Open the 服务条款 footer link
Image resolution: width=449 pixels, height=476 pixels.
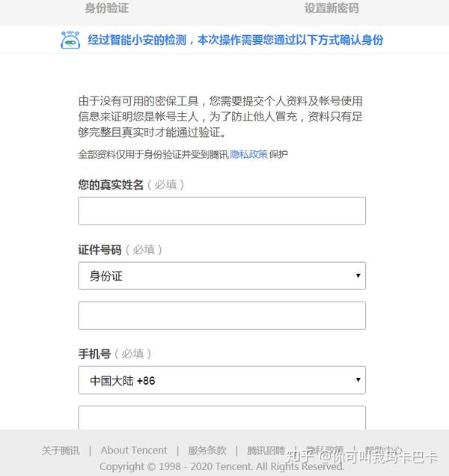point(207,451)
